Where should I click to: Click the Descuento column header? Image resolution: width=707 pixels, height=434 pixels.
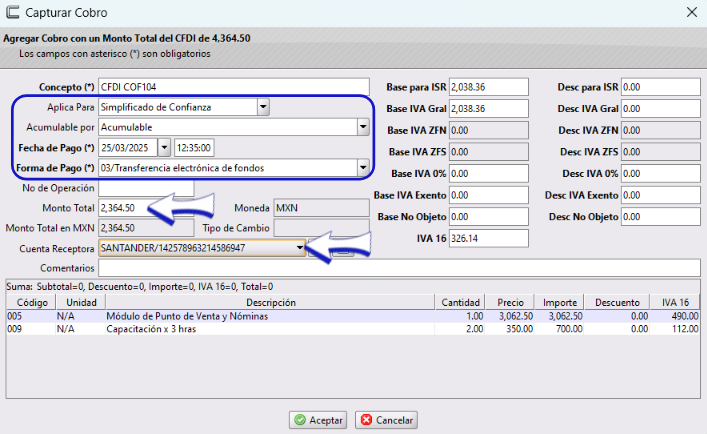[x=617, y=302]
